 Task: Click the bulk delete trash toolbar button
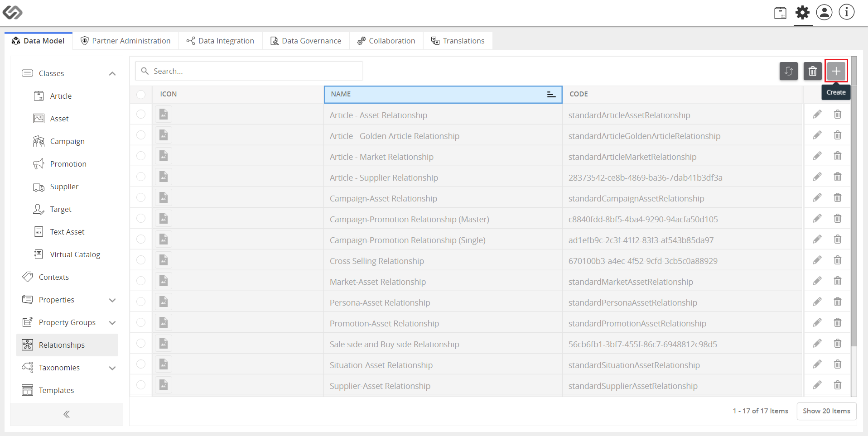pos(812,71)
